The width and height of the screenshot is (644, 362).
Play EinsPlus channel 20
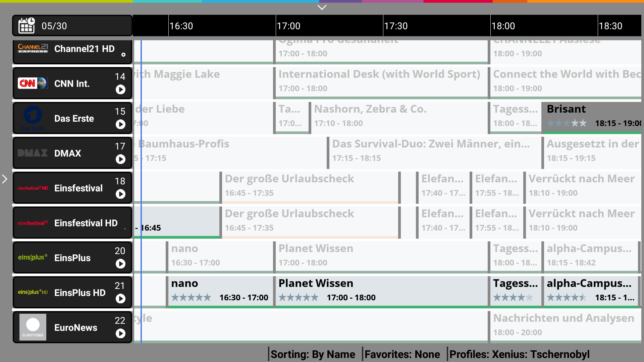[x=120, y=264]
